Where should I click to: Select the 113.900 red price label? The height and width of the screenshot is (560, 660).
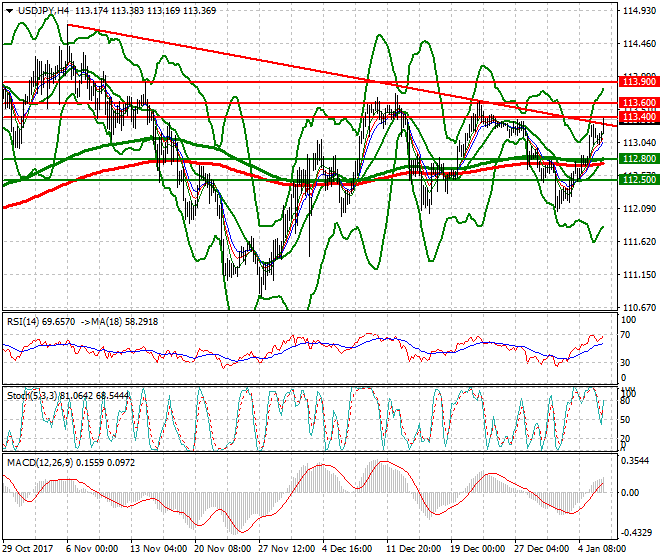638,81
